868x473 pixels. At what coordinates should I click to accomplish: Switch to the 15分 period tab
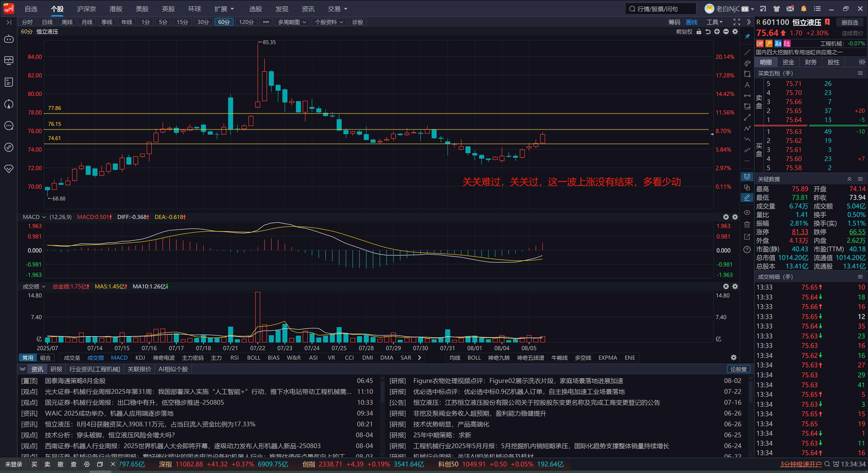tap(182, 22)
